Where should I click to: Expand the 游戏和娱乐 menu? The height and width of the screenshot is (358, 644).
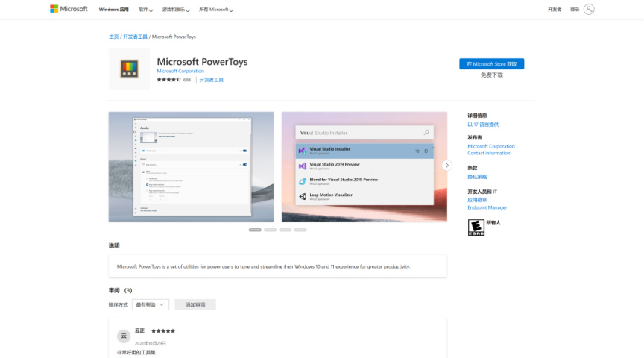click(176, 10)
